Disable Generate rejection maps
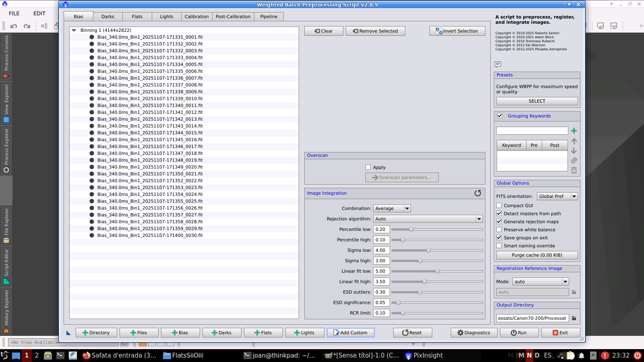This screenshot has height=362, width=644. click(499, 222)
